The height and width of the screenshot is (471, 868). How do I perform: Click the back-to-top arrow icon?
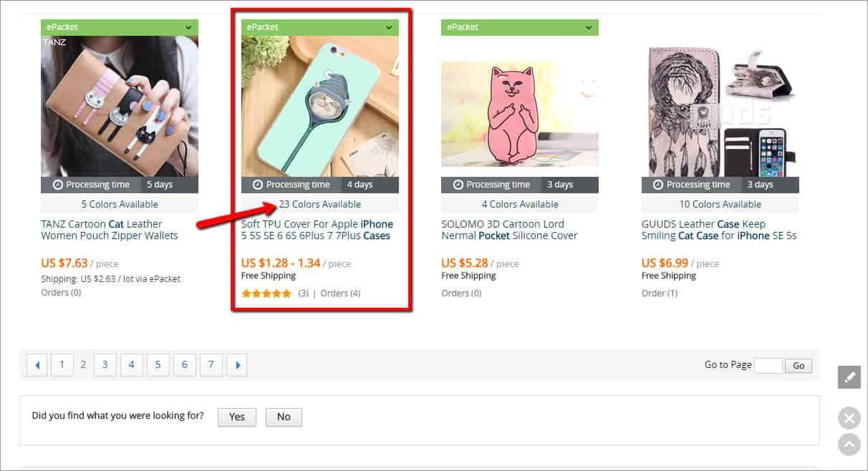pyautogui.click(x=849, y=445)
